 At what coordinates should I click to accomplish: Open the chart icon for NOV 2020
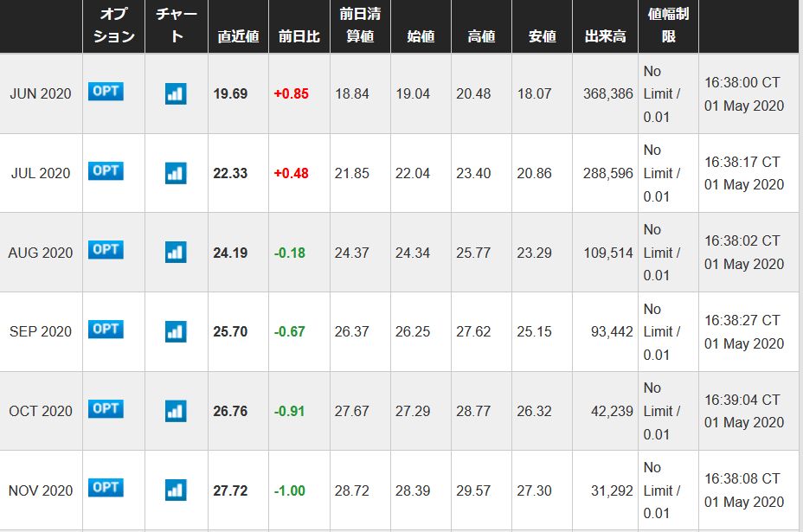pos(176,490)
